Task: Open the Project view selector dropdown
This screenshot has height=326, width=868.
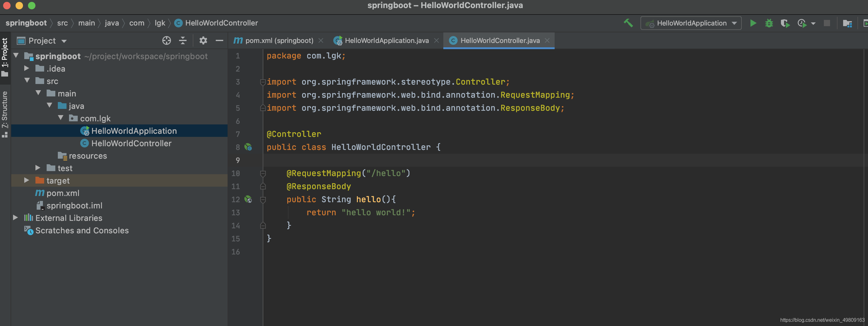Action: [42, 41]
